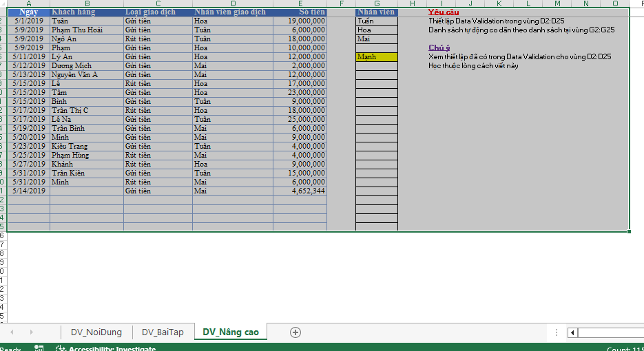Select the Tuấn cell in column G

click(x=377, y=21)
